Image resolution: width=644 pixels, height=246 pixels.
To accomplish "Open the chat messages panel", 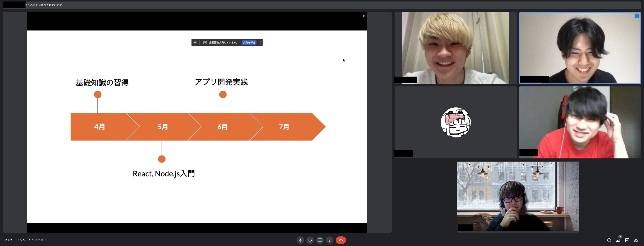I will coord(627,240).
